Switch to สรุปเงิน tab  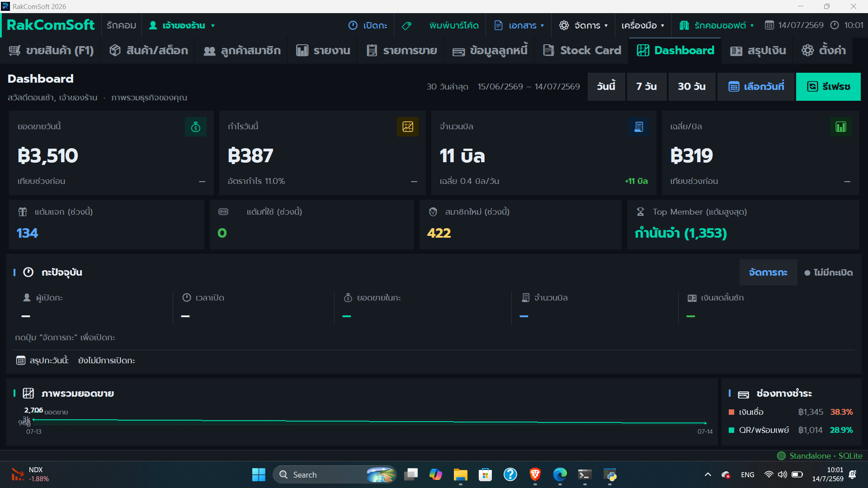click(x=758, y=51)
